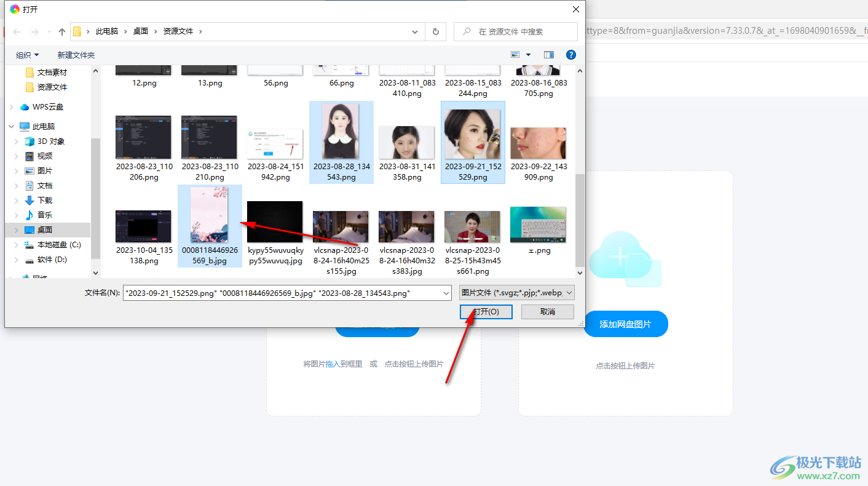Viewport: 868px width, 486px height.
Task: Select 音乐 folder in navigation tree
Action: [x=30, y=215]
